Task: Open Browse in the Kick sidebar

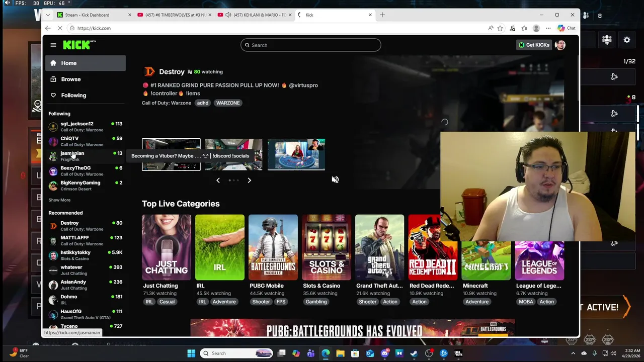Action: click(x=86, y=79)
